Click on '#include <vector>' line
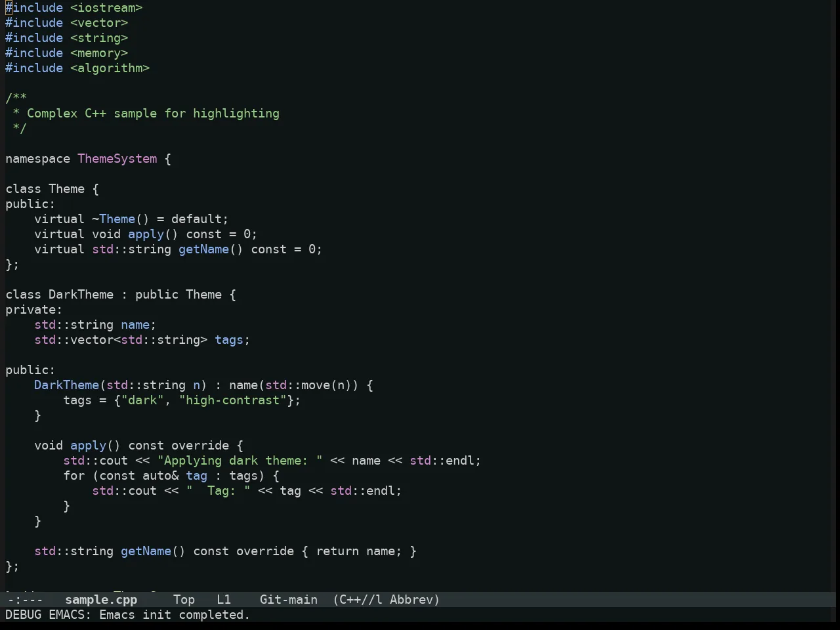The width and height of the screenshot is (840, 630). (x=67, y=23)
